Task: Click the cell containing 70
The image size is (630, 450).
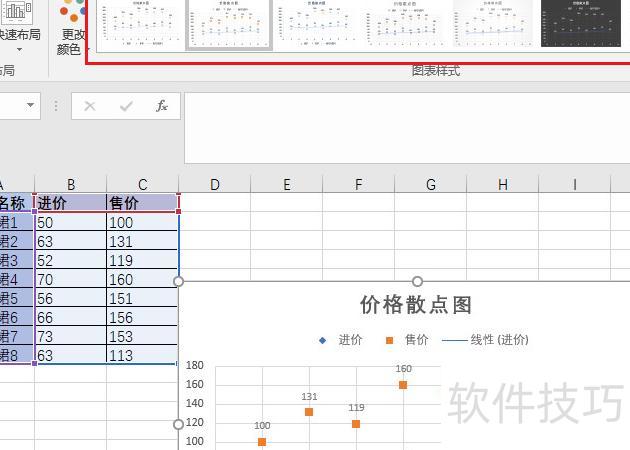Action: pos(71,279)
